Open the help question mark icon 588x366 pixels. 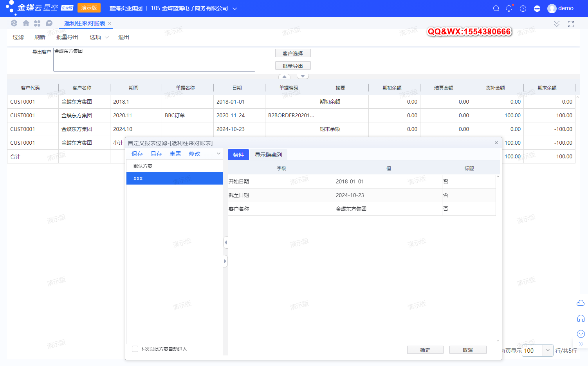tap(523, 8)
